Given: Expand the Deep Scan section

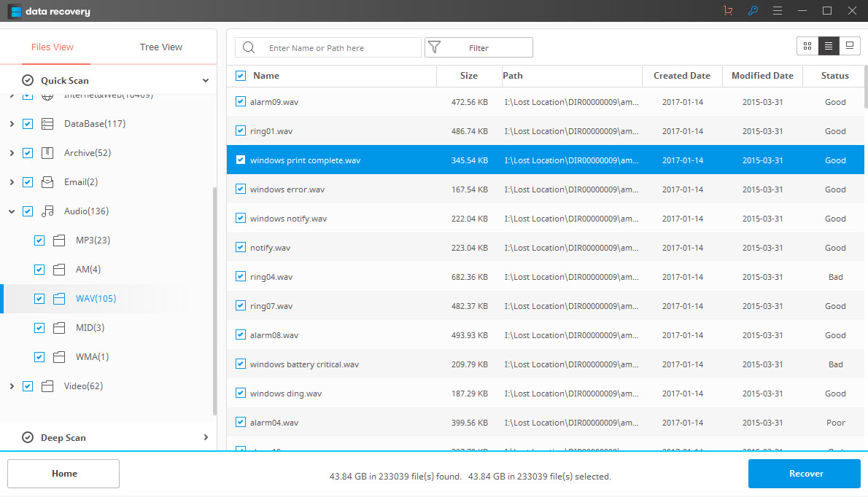Looking at the screenshot, I should (x=206, y=438).
